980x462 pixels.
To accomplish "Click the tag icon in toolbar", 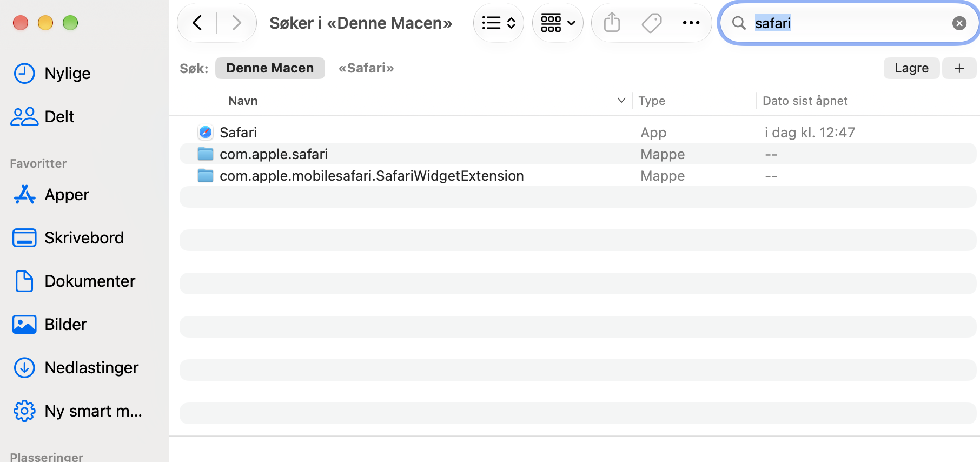I will 652,23.
